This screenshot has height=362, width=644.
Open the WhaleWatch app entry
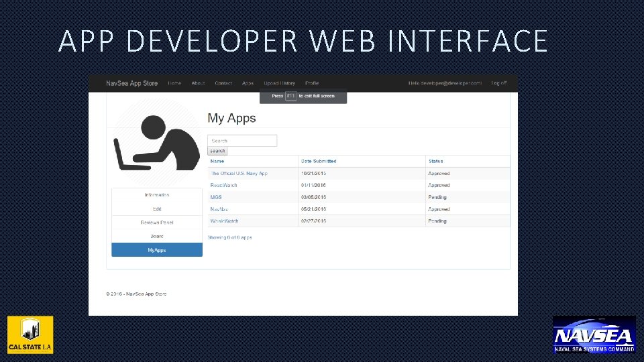pyautogui.click(x=224, y=221)
